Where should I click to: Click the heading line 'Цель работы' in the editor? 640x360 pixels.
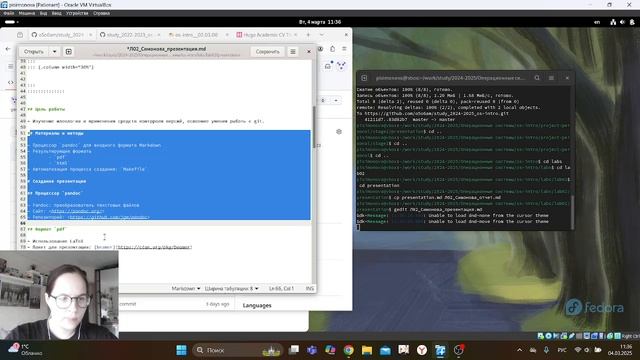47,109
